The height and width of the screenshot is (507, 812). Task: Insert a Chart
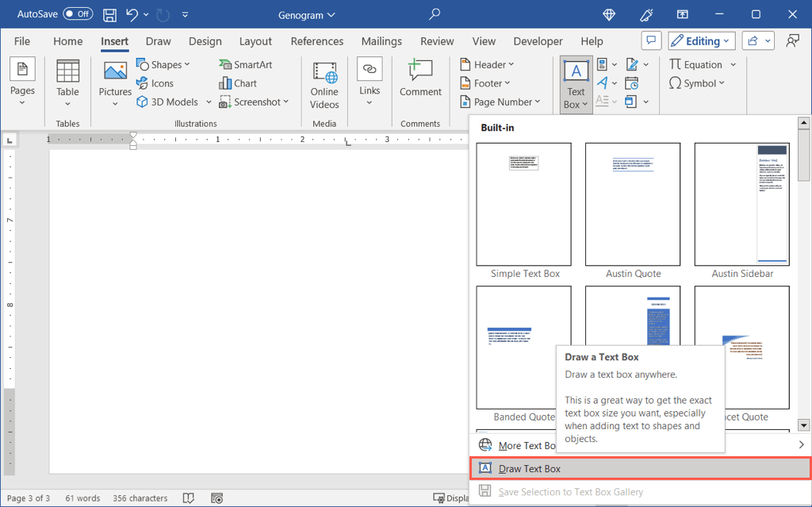tap(238, 83)
